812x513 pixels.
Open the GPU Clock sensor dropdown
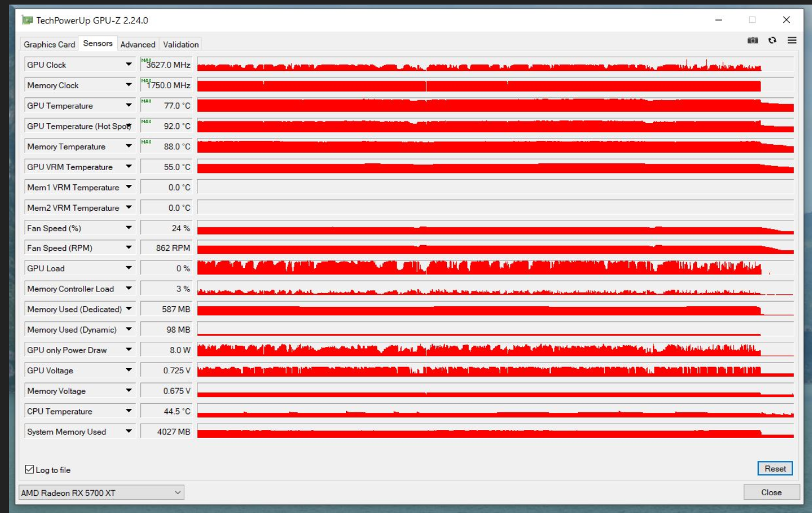click(129, 65)
